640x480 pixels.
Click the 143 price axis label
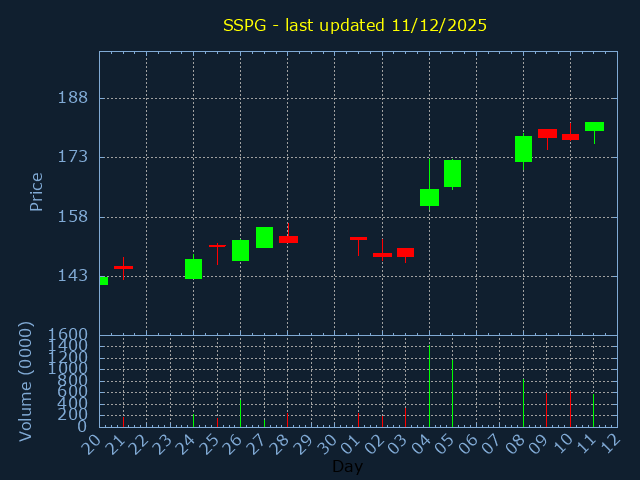click(x=74, y=276)
